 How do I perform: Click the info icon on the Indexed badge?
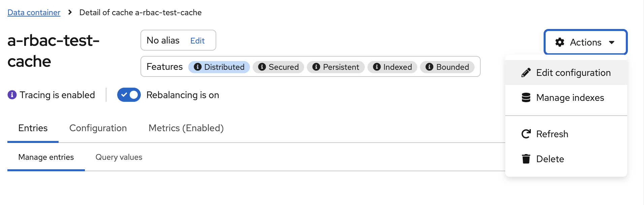[x=377, y=67]
